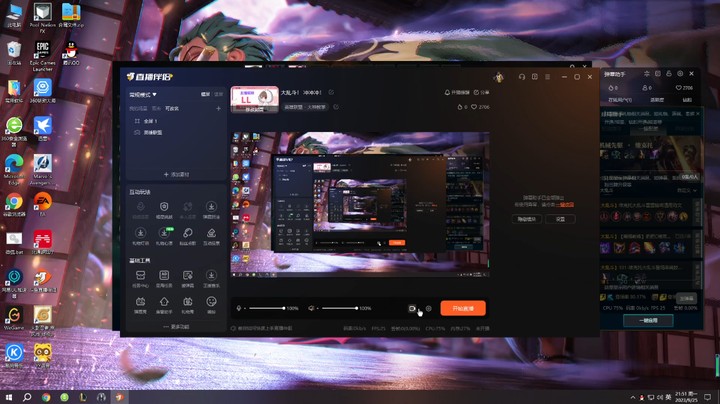This screenshot has height=404, width=720.
Task: Click the 隐藏提示 hide hint button
Action: coord(527,219)
